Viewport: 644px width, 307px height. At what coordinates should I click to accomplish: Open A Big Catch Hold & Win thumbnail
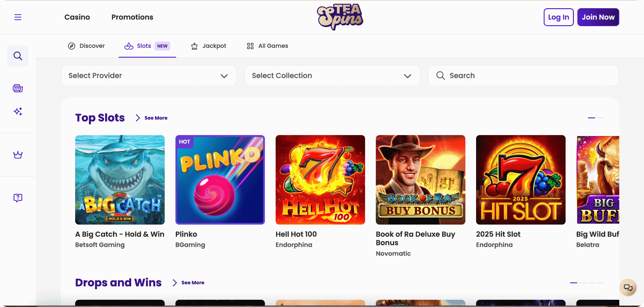pos(120,180)
